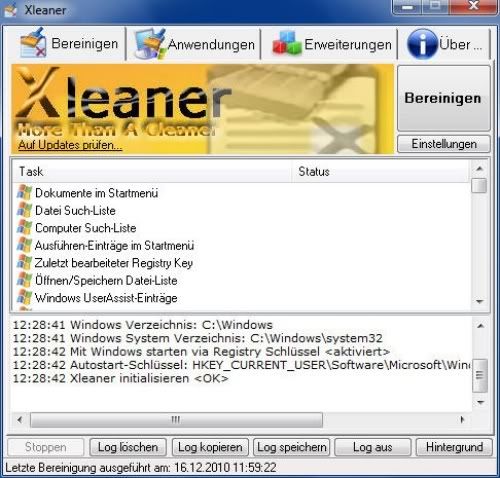Click the Auf Updates prüfen link
Image resolution: width=500 pixels, height=478 pixels.
click(70, 145)
